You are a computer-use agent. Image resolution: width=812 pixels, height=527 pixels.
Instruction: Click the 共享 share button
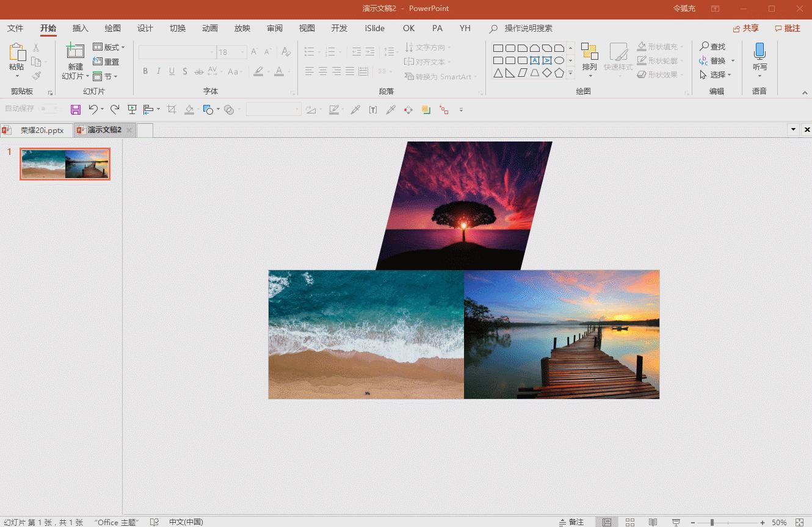pyautogui.click(x=746, y=28)
